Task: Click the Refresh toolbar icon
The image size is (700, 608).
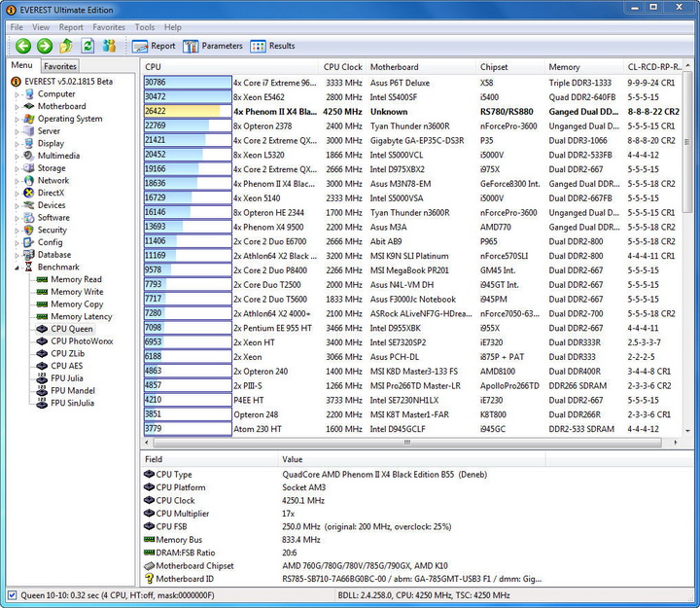Action: (87, 46)
